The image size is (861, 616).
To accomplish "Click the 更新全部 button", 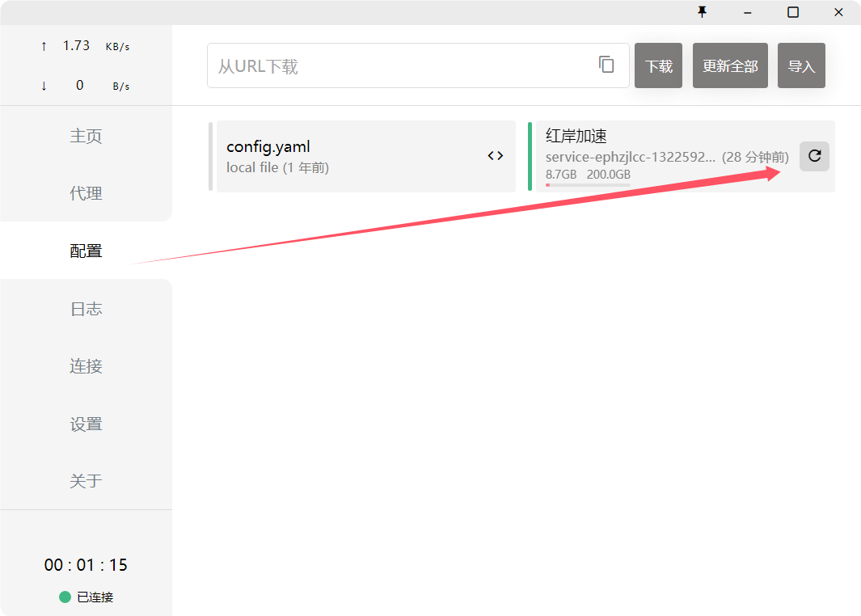I will pos(730,65).
